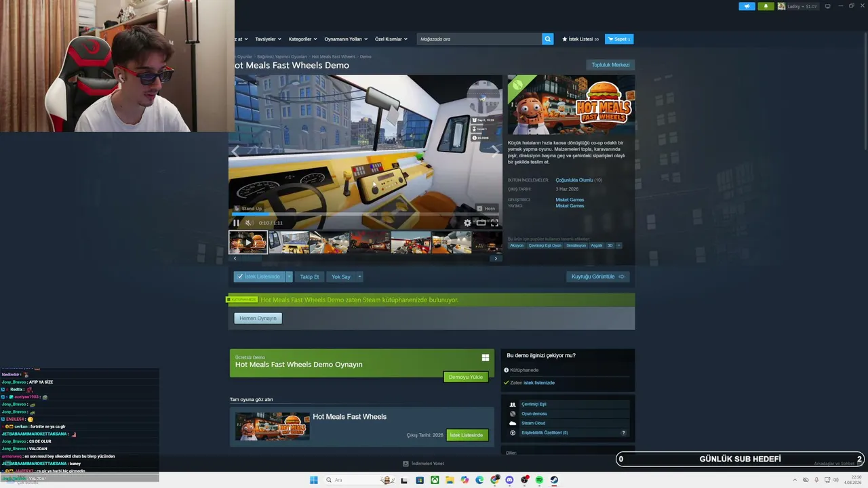The image size is (868, 488).
Task: Open Microsoft Edge from taskbar
Action: (479, 480)
